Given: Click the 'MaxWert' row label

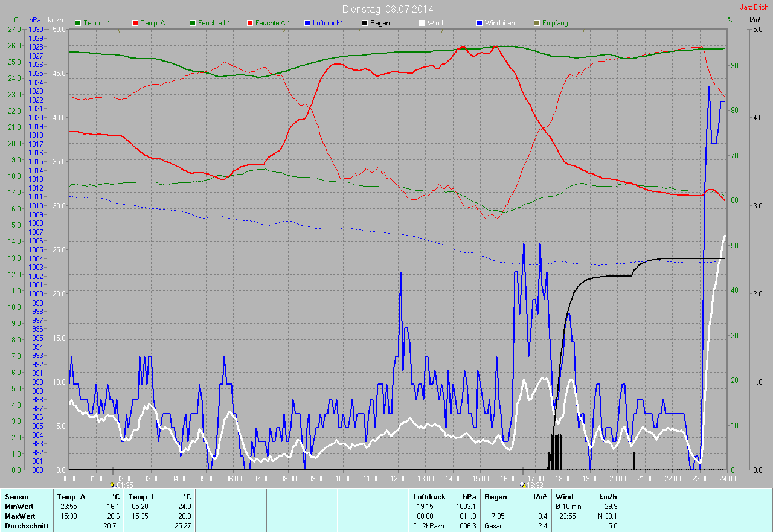Looking at the screenshot, I should [x=20, y=516].
